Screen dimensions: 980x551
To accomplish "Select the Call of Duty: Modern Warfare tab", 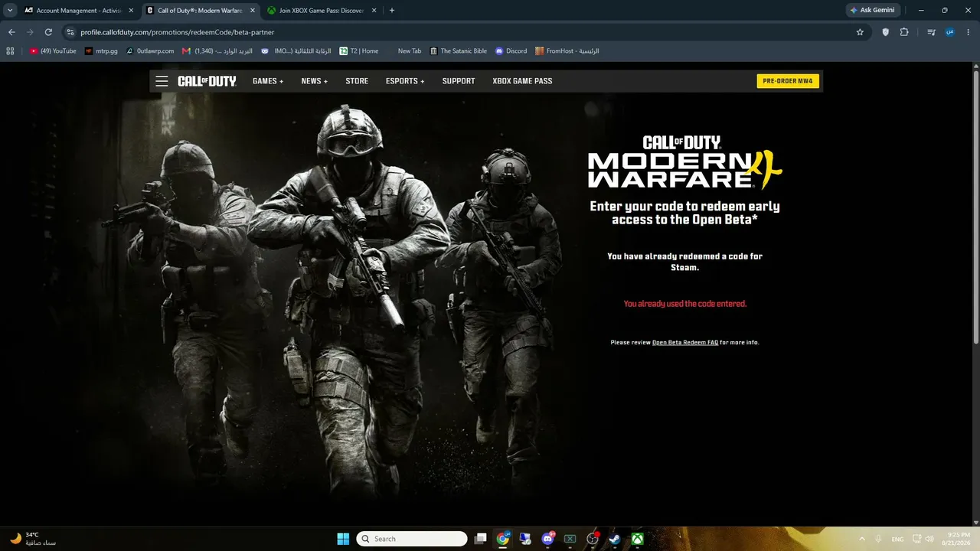I will (200, 11).
